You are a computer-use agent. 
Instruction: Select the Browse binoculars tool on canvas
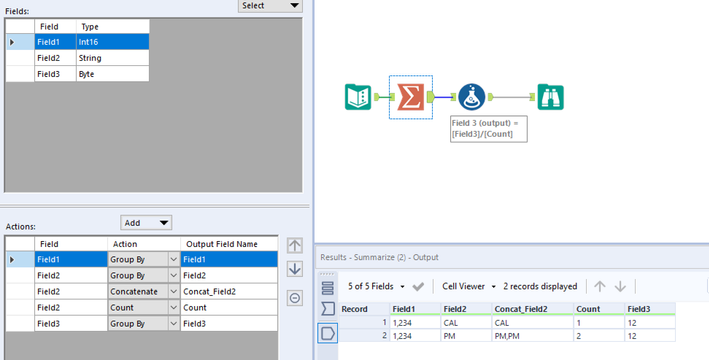[550, 97]
